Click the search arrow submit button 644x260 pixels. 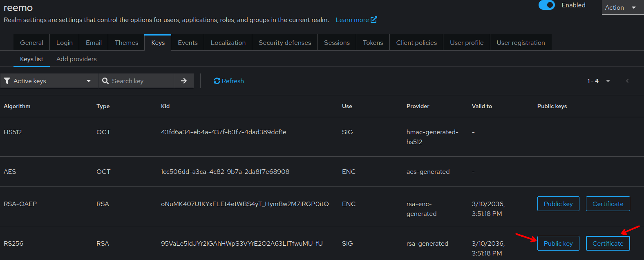(x=184, y=81)
